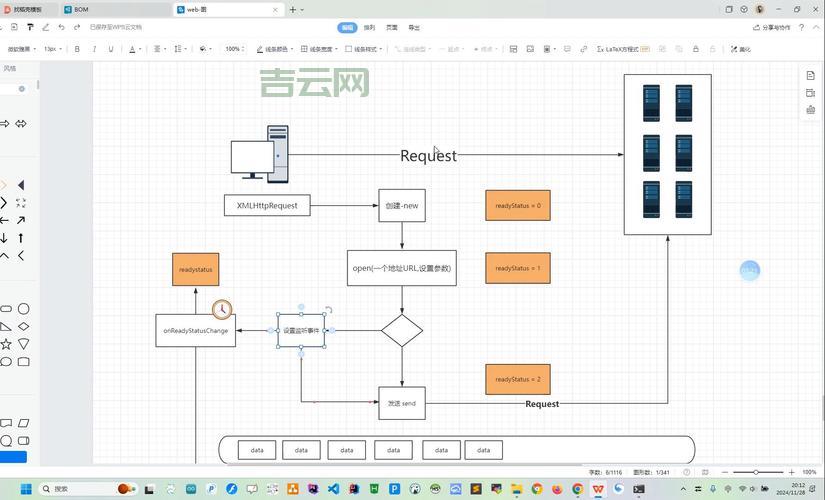Image resolution: width=825 pixels, height=500 pixels.
Task: Open the 排列 (Arrange) menu tab
Action: click(x=369, y=28)
